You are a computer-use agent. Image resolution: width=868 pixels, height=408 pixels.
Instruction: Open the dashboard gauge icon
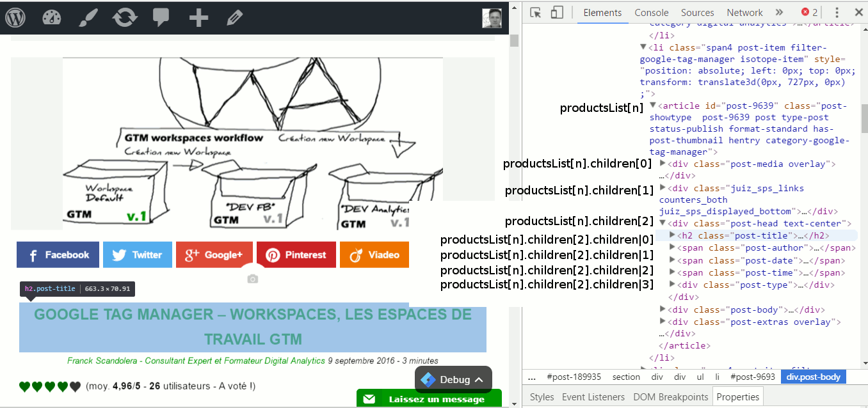point(52,17)
